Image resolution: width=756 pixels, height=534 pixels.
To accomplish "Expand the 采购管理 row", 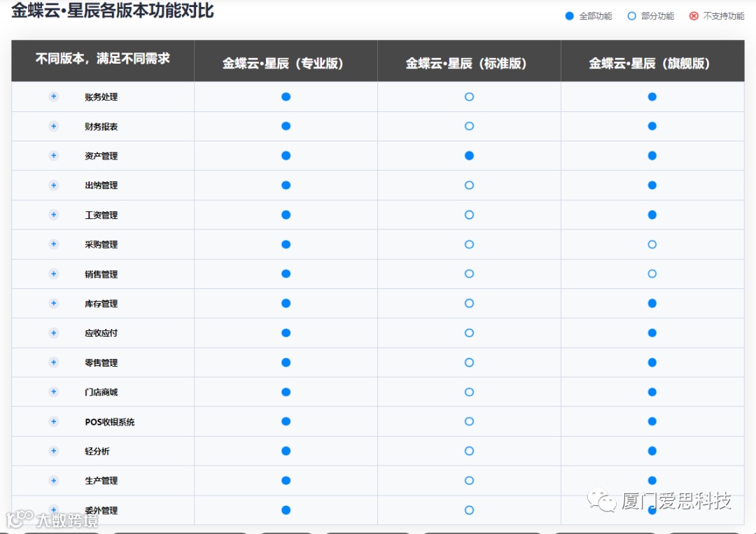I will pyautogui.click(x=53, y=244).
